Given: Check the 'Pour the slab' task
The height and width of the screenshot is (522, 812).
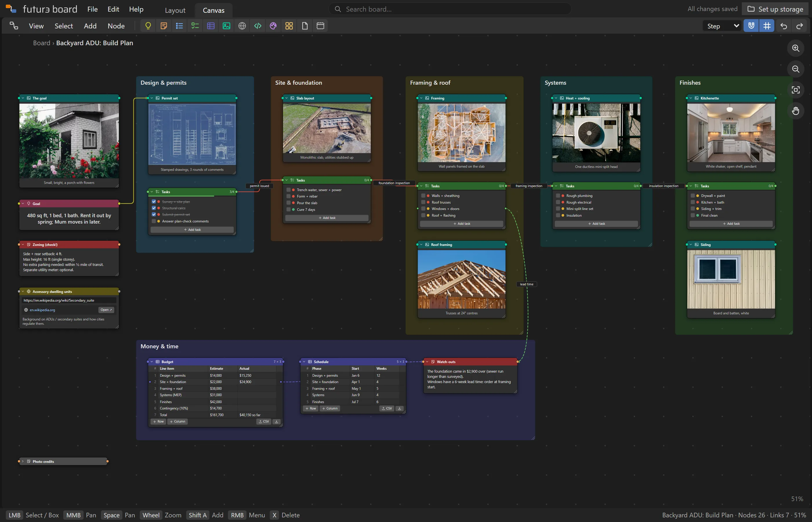Looking at the screenshot, I should pos(289,203).
